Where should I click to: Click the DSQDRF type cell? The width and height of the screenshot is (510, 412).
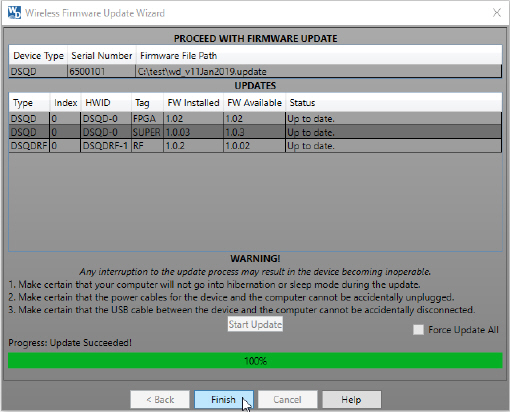(29, 146)
